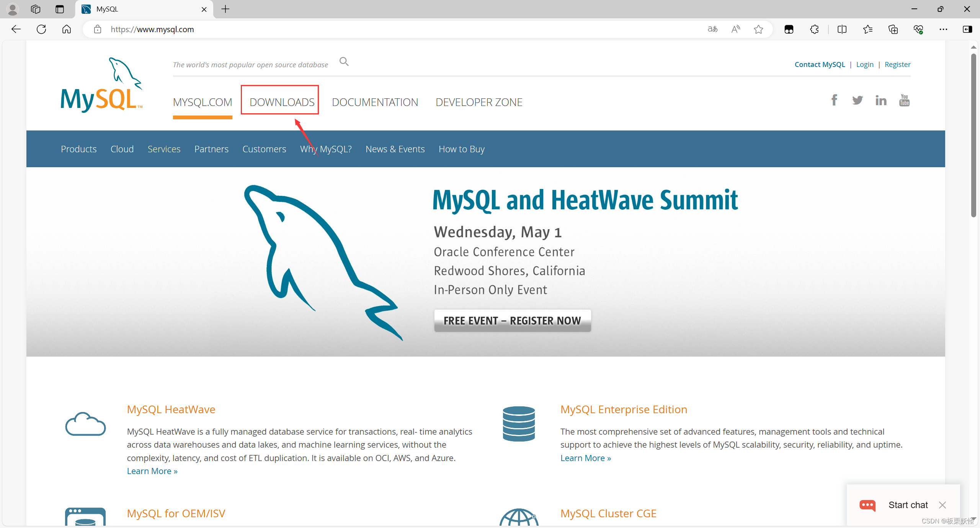980x528 pixels.
Task: Open the site search magnifier icon
Action: point(343,61)
